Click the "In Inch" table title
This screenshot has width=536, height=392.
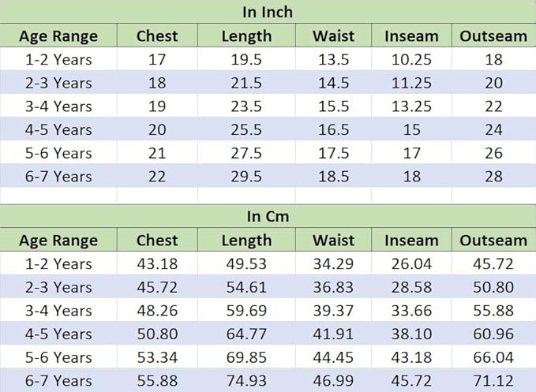(x=268, y=13)
